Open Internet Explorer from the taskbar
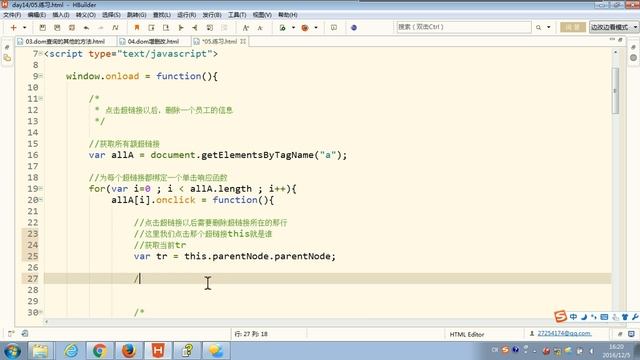Image resolution: width=640 pixels, height=360 pixels. point(71,351)
